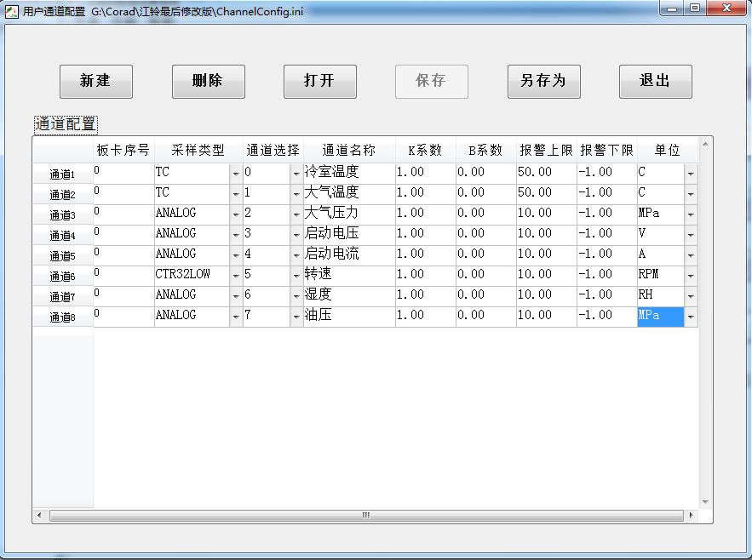
Task: Click the 报警上限 column header
Action: [546, 151]
